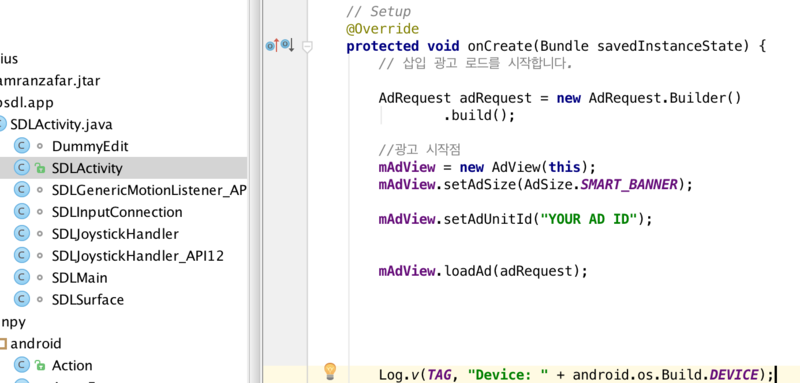Select SDLMain in the project tree
800x383 pixels.
[80, 278]
